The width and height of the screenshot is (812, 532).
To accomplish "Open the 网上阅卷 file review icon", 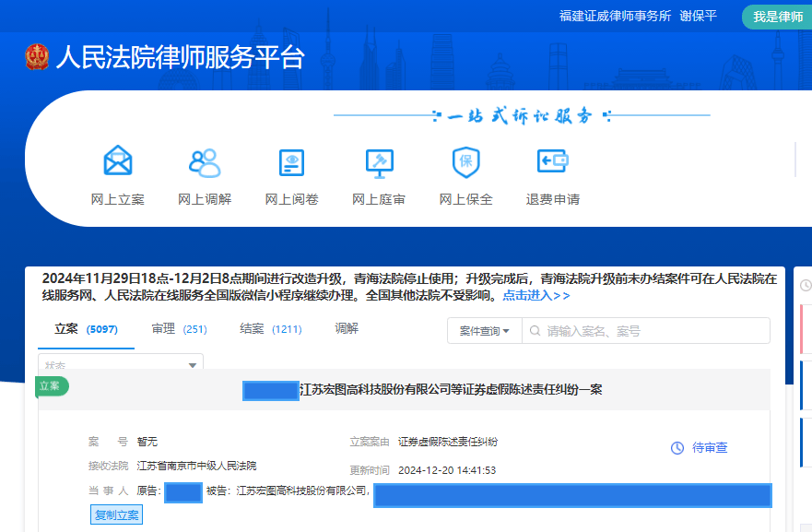I will click(x=291, y=162).
